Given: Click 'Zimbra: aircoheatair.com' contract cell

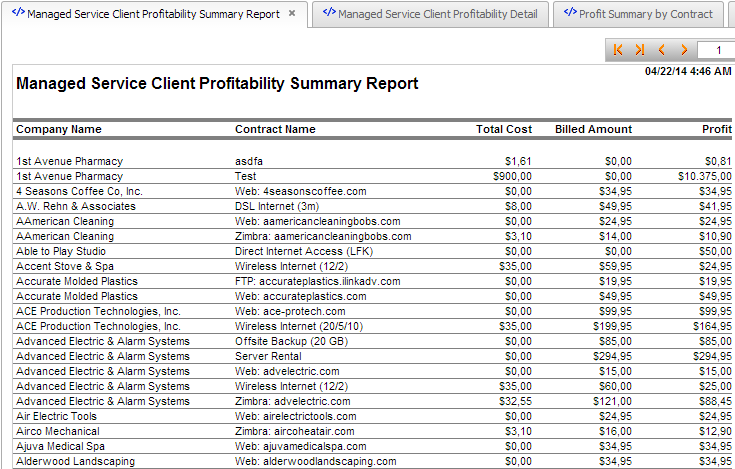Looking at the screenshot, I should pyautogui.click(x=295, y=431).
